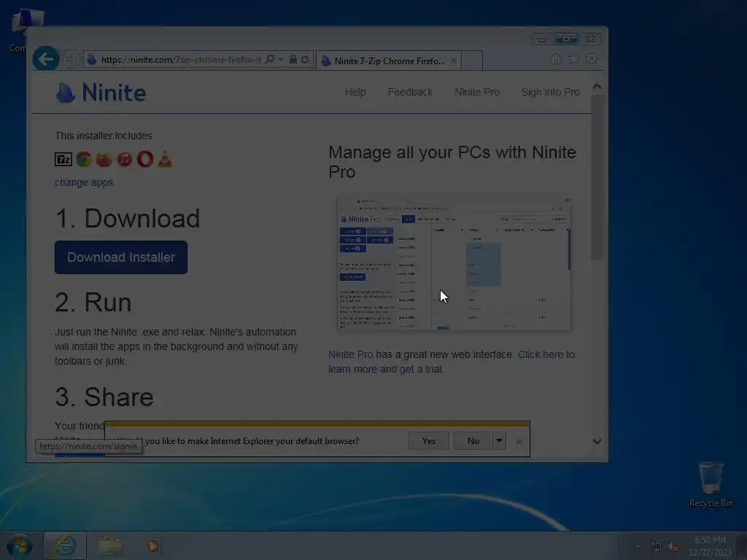
Task: Click Internet Explorer taskbar icon
Action: [65, 545]
